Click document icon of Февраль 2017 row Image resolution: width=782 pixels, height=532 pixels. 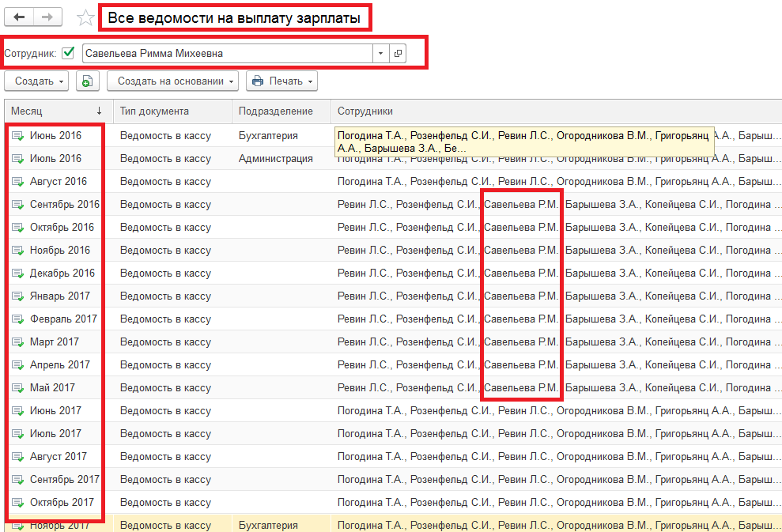[18, 319]
